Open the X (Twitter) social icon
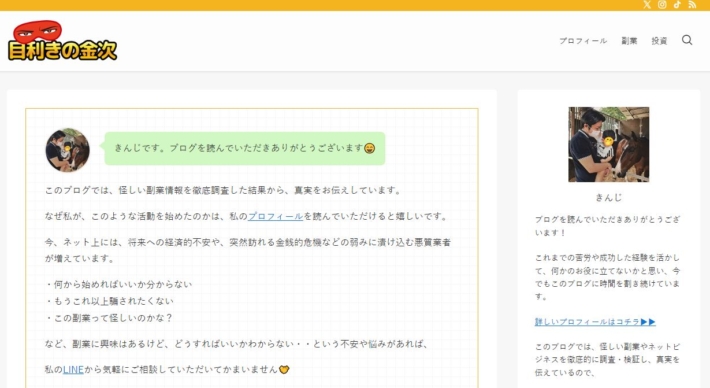The height and width of the screenshot is (388, 710). coord(647,5)
